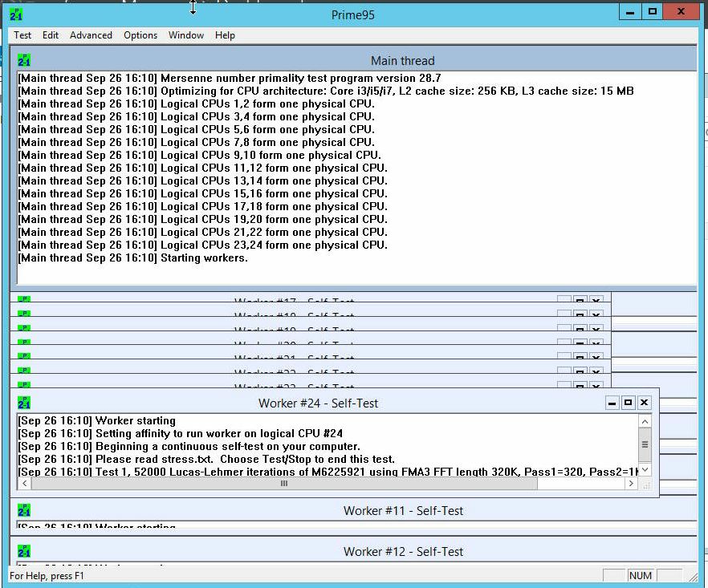This screenshot has width=708, height=588.
Task: Click the 'Optimizing for CPU architecture' log line
Action: point(326,91)
